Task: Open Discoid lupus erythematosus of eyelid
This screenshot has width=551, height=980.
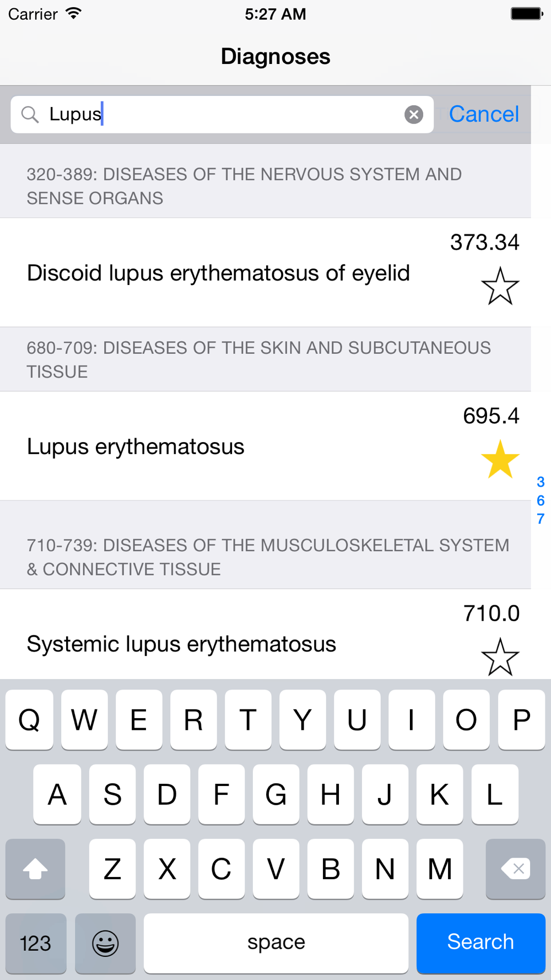Action: click(218, 273)
